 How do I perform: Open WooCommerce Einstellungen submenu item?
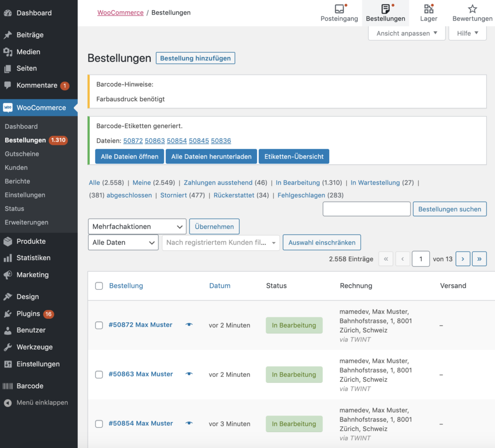25,195
